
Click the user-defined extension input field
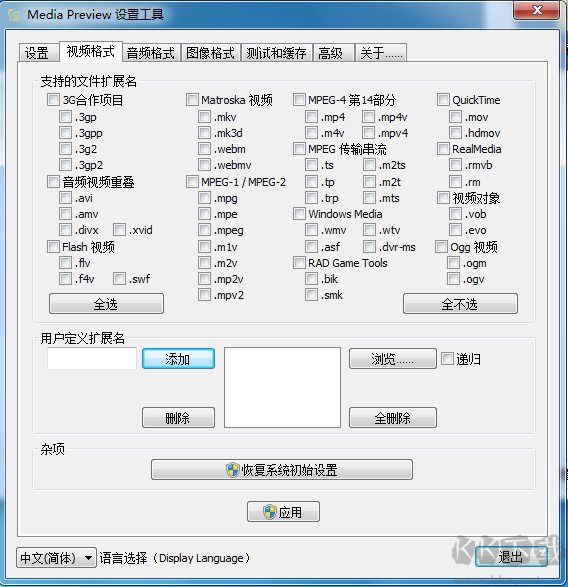(92, 358)
